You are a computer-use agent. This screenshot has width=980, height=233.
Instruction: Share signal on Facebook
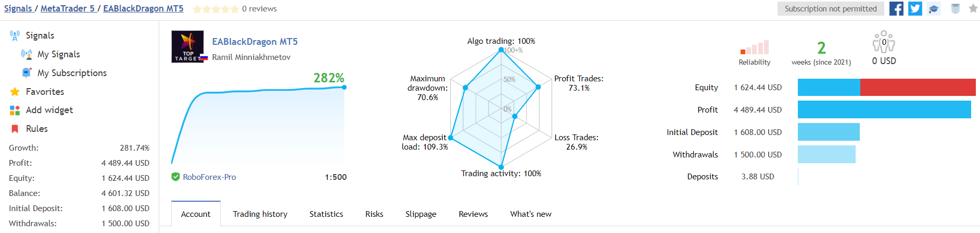896,9
